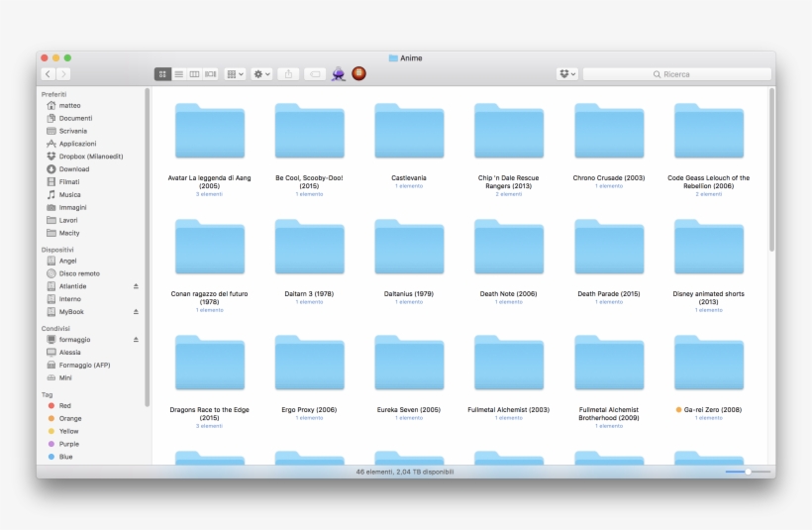
Task: Click 'Eureka Seven (2005)' label
Action: point(409,409)
